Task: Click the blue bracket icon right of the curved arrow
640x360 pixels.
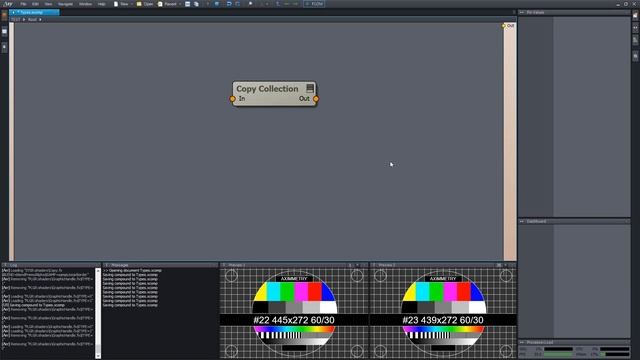Action: click(x=238, y=4)
